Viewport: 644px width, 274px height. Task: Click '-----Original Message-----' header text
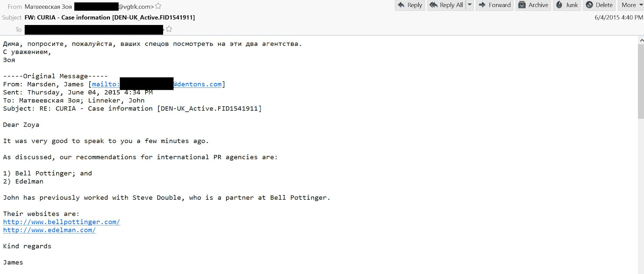coord(56,76)
